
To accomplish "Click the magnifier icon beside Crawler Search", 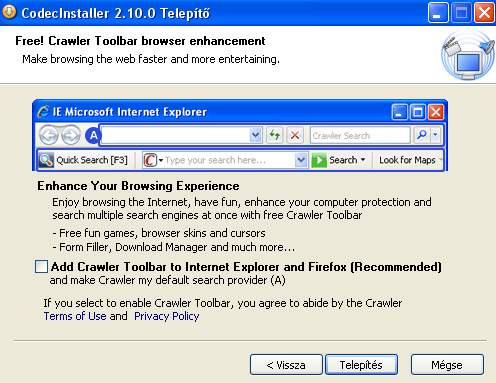I will (x=422, y=135).
